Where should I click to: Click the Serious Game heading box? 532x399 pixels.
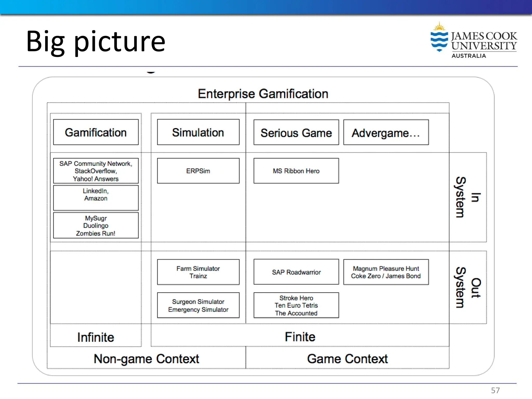click(296, 132)
